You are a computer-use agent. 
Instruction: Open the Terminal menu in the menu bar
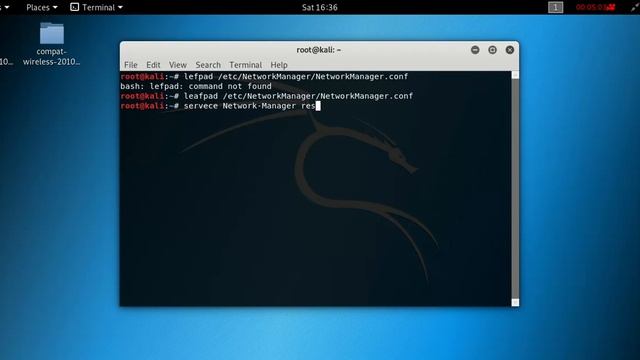click(245, 65)
